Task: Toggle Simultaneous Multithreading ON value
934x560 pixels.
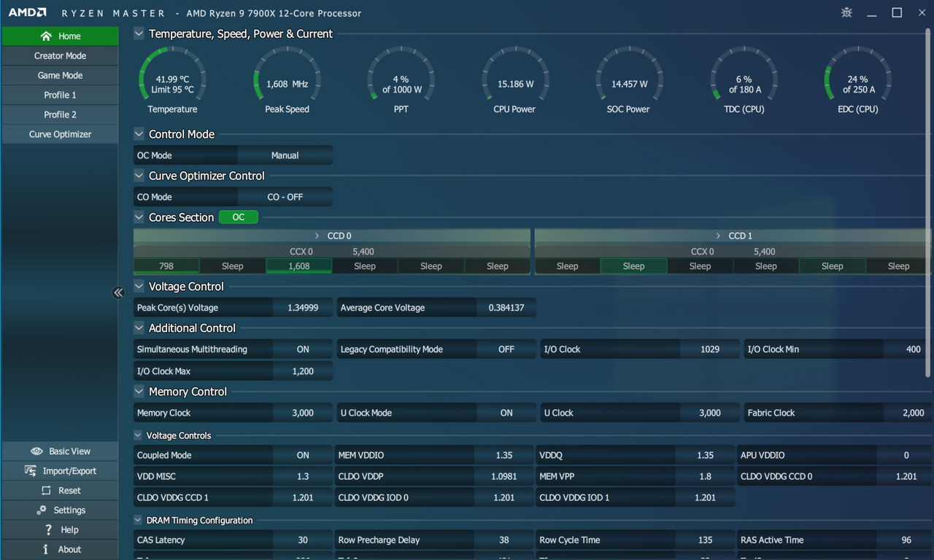Action: [x=303, y=349]
